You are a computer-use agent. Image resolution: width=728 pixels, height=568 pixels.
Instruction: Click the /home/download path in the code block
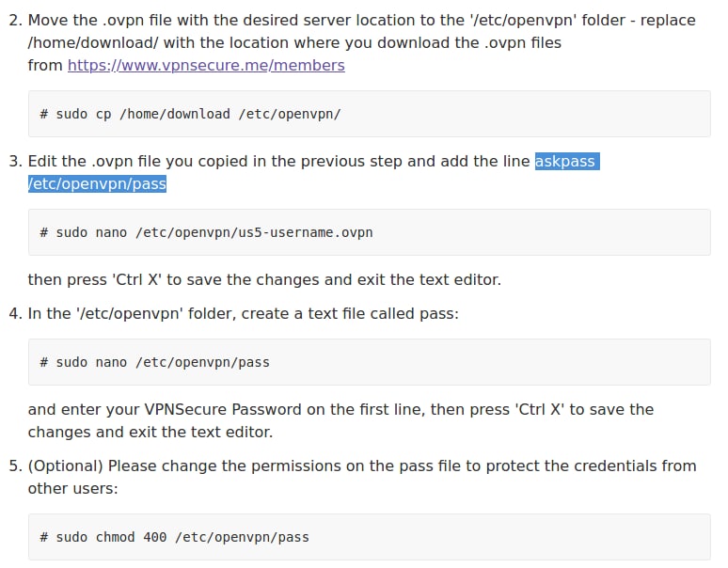175,114
